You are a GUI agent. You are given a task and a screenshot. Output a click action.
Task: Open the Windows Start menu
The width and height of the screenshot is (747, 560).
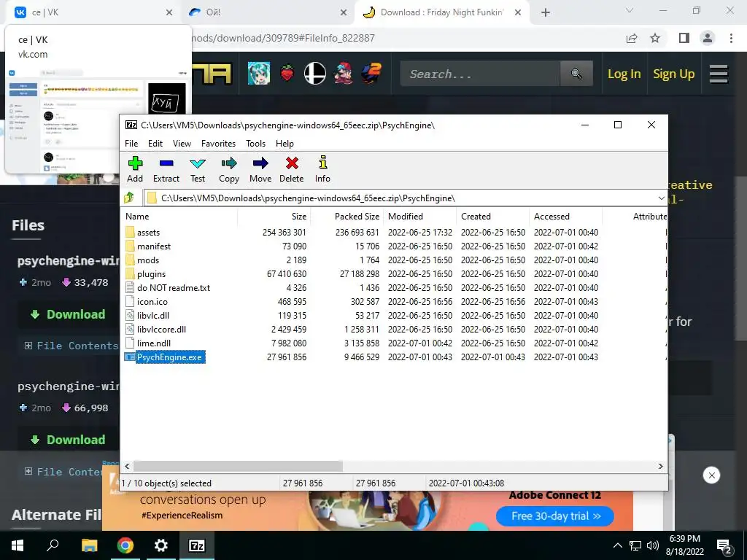point(18,545)
